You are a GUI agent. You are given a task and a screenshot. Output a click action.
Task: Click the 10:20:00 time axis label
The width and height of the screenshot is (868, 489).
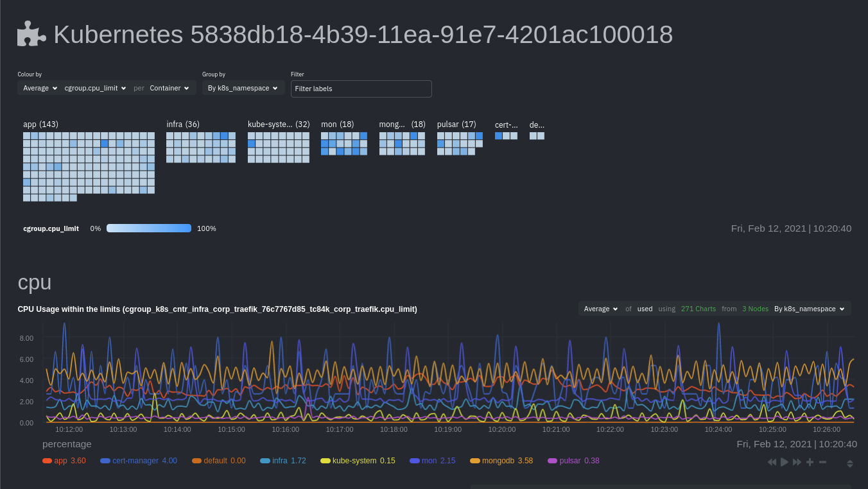502,429
